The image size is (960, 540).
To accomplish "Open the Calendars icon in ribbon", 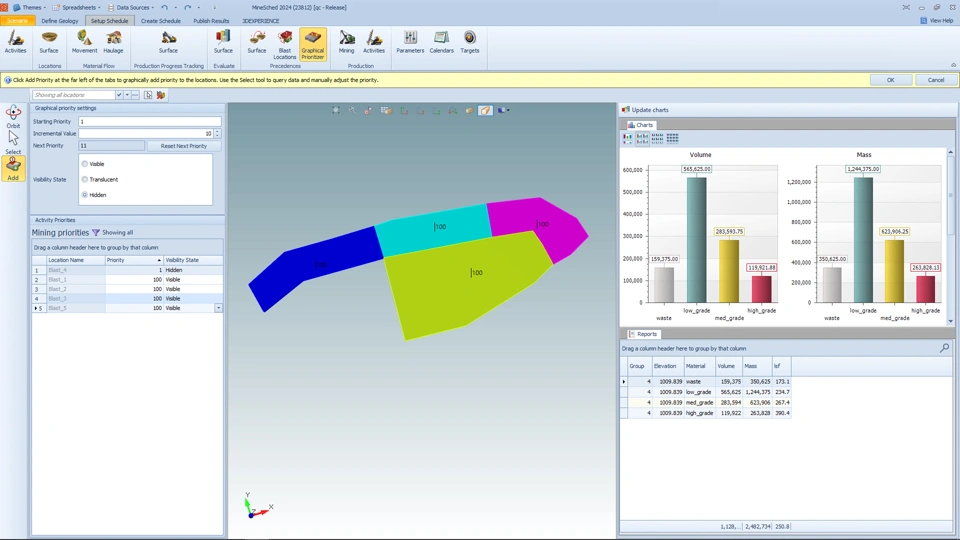I will pos(441,42).
